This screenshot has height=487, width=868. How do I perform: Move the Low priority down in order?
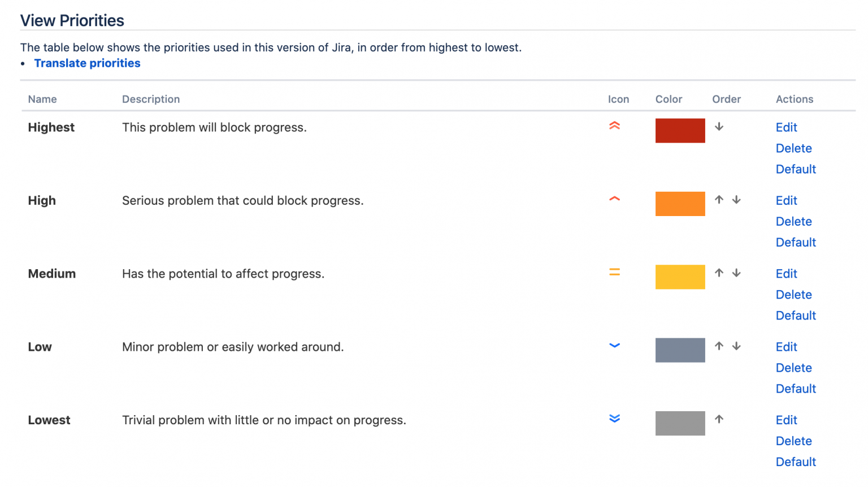click(736, 346)
